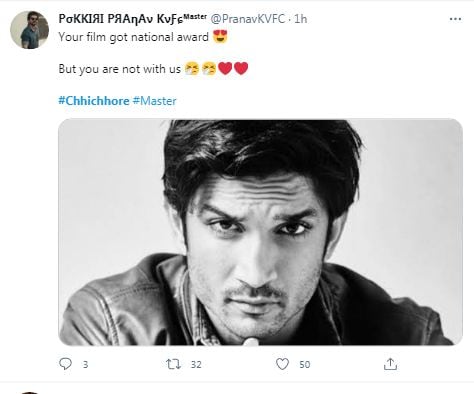474x394 pixels.
Task: Click the heart-eyes emoji after national award
Action: (x=220, y=36)
